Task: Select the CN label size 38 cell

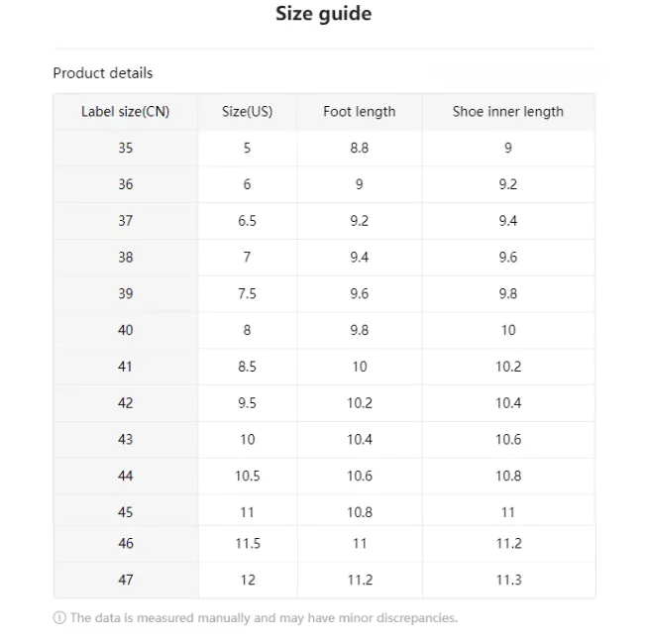Action: click(x=125, y=258)
